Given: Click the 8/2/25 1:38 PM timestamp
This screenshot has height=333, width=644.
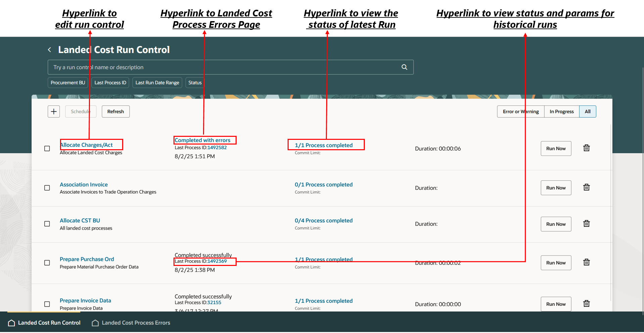Looking at the screenshot, I should pos(195,270).
